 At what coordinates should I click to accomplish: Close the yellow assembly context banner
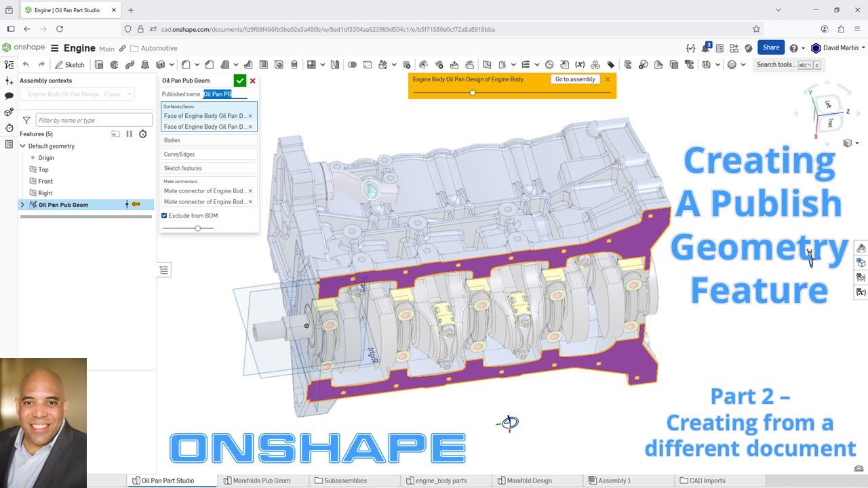pos(608,79)
